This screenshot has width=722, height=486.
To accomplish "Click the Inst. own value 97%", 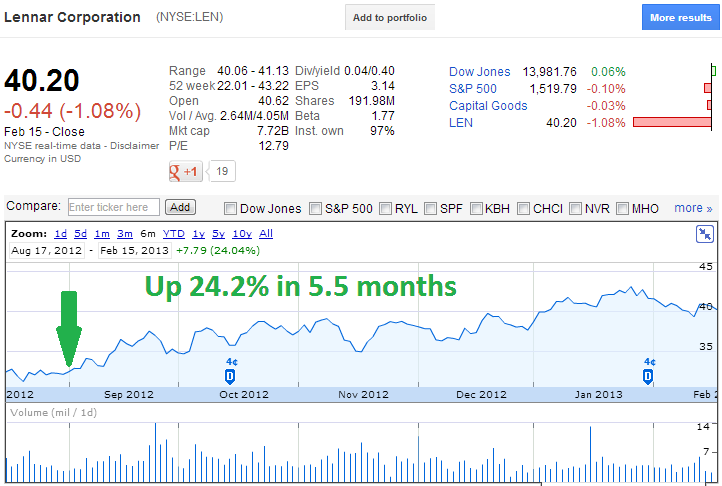I will tap(382, 131).
